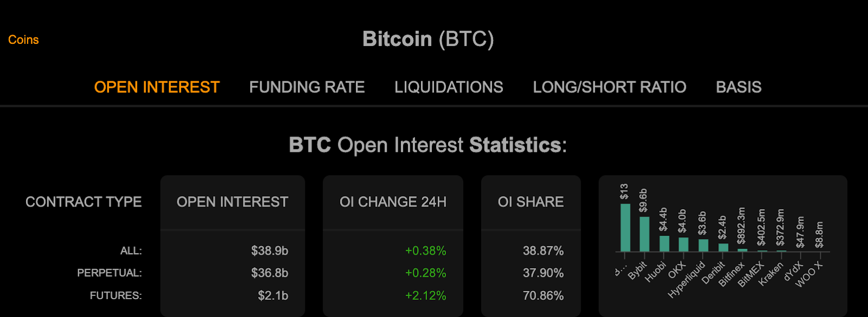Viewport: 868px width, 317px height.
Task: Click the Open Interest column header
Action: click(x=232, y=202)
